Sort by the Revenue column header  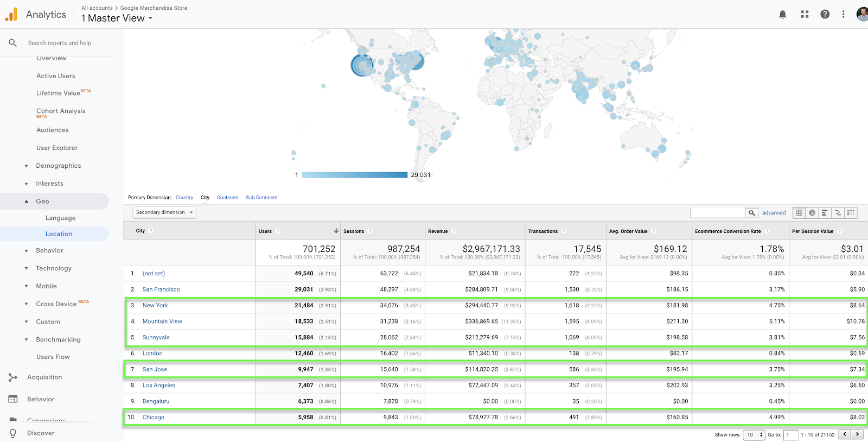(438, 231)
